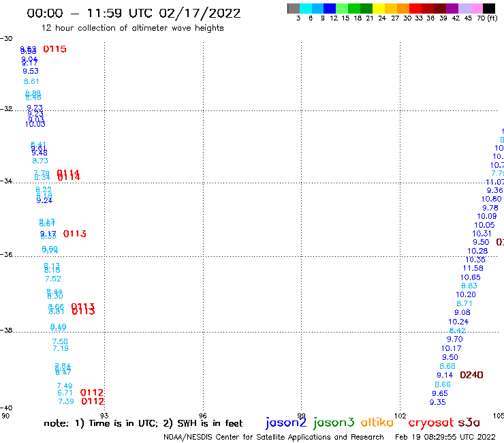Click wave height value '7.52'
Viewport: 504px width, 443px height.
(x=53, y=279)
